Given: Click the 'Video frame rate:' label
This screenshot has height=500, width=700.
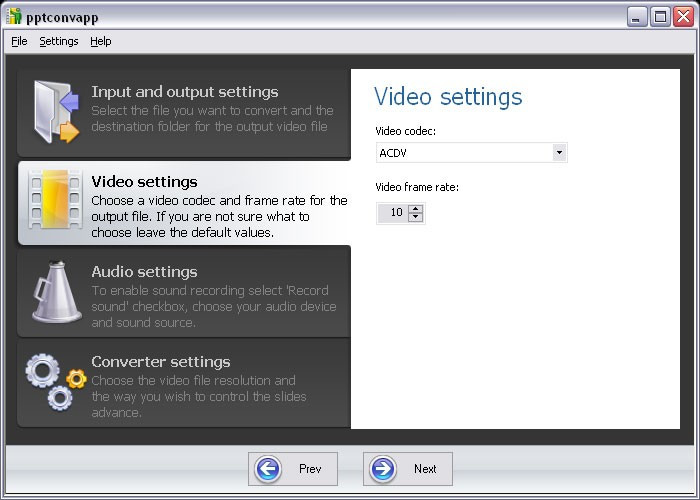Looking at the screenshot, I should click(417, 187).
